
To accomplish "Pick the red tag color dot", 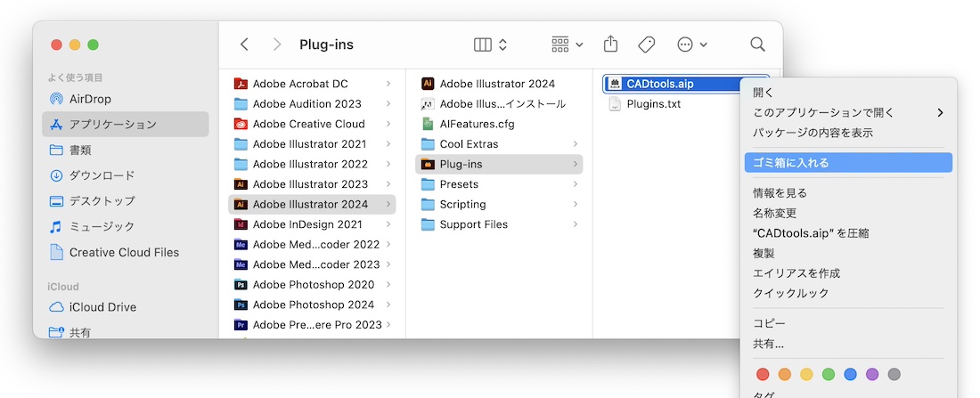I will click(x=762, y=374).
